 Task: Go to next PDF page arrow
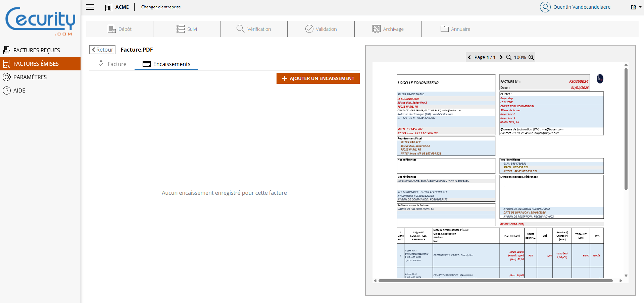[501, 57]
